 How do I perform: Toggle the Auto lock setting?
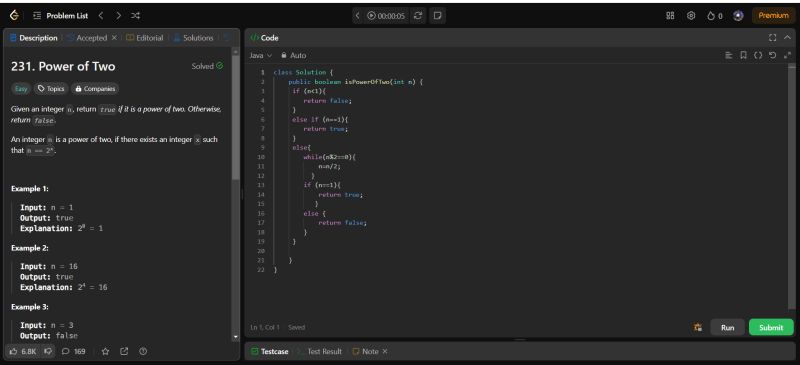pyautogui.click(x=294, y=55)
